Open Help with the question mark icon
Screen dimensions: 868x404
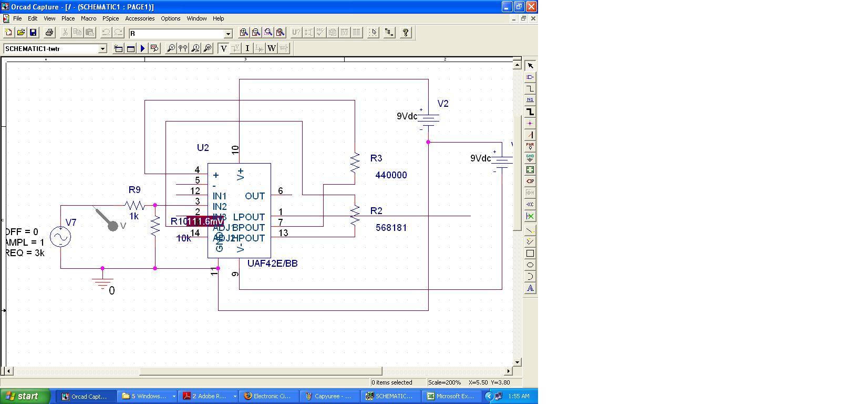click(405, 33)
